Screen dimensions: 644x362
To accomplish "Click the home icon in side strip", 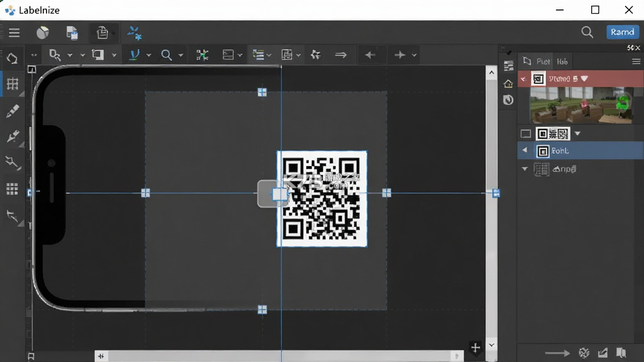I will (508, 84).
